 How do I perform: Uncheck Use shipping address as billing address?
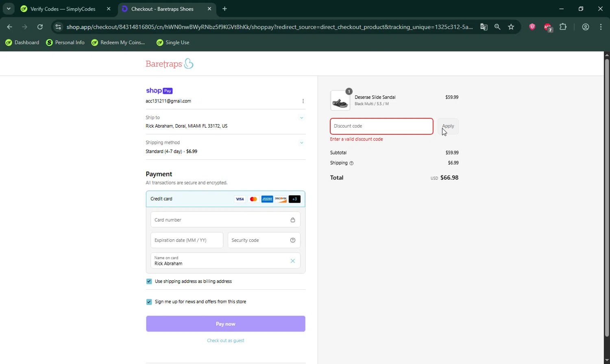(149, 282)
